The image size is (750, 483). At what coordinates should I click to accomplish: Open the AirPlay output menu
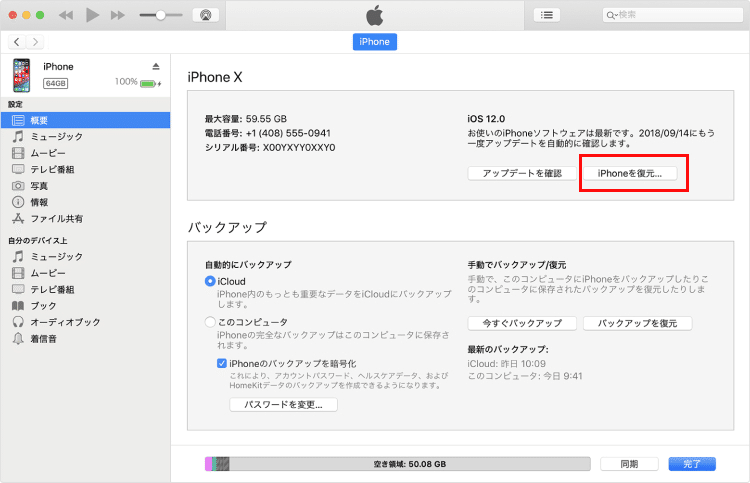[206, 15]
